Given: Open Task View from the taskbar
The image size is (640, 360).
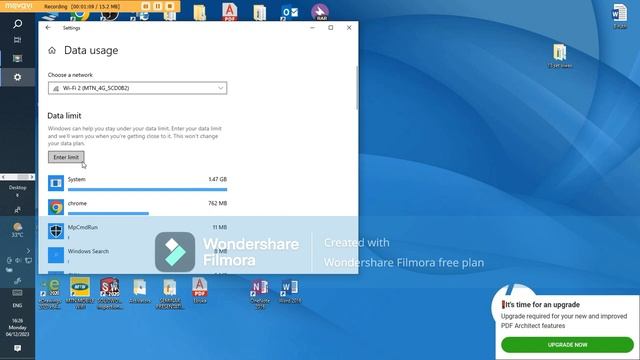Looking at the screenshot, I should click(x=18, y=40).
